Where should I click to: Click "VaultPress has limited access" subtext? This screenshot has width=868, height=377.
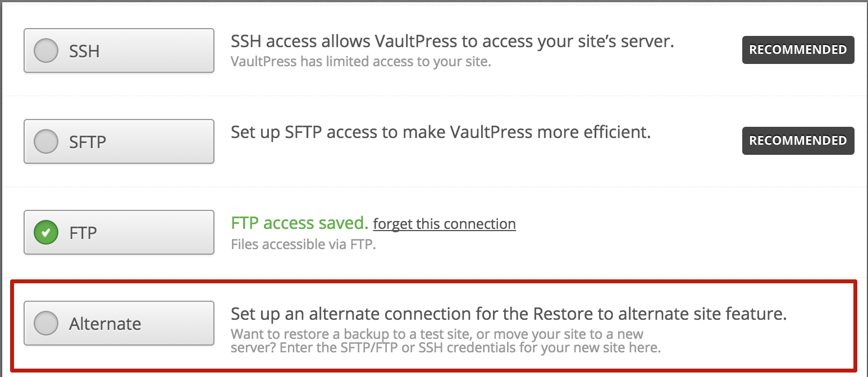tap(360, 61)
